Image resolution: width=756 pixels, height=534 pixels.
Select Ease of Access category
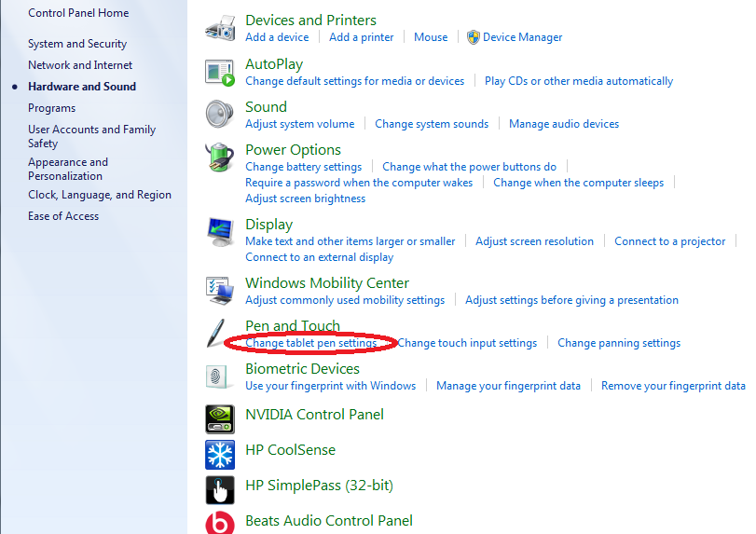point(63,216)
